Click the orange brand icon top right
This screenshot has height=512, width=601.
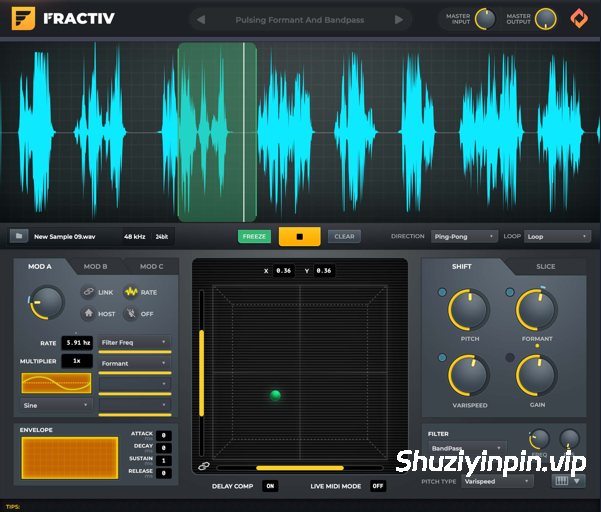579,18
